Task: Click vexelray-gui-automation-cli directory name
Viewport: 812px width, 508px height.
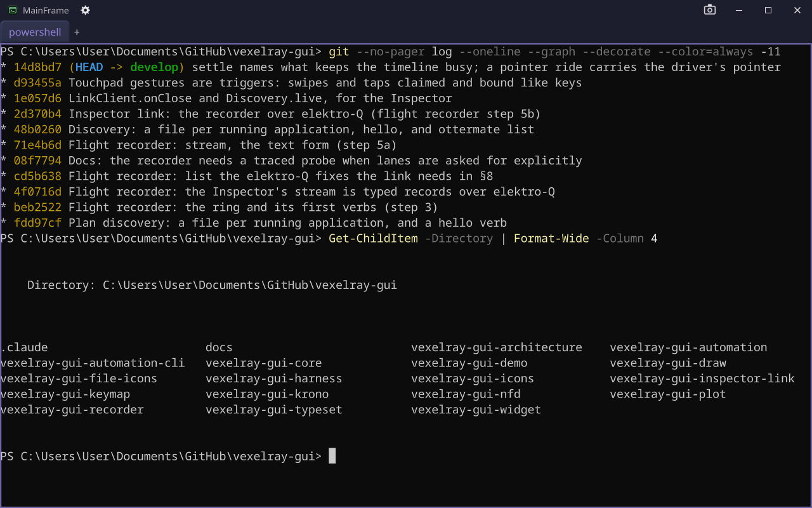Action: 93,363
